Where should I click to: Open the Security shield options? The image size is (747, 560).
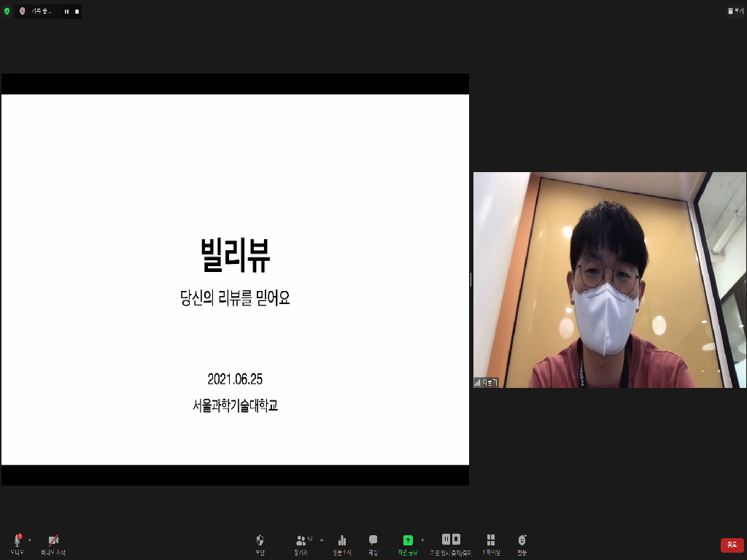click(x=260, y=544)
